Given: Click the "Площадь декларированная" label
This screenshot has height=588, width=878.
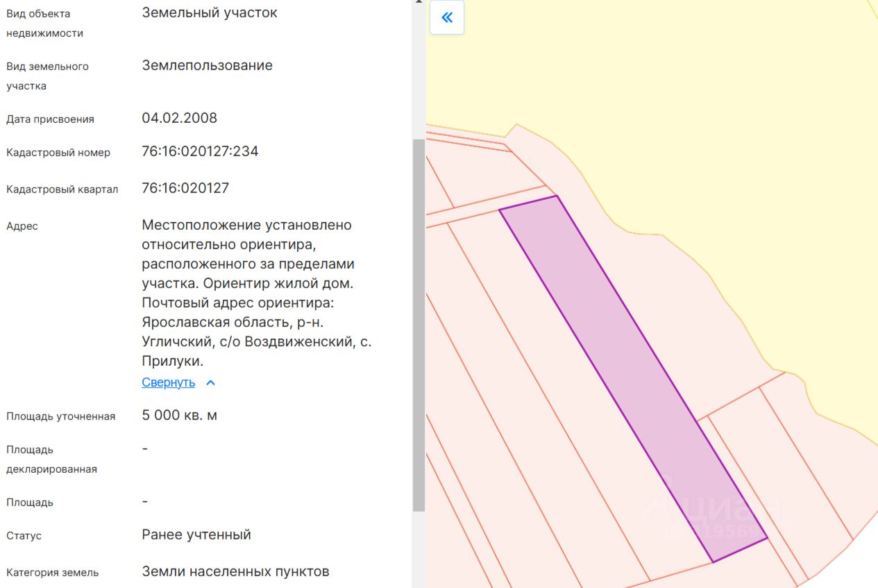Looking at the screenshot, I should [52, 460].
